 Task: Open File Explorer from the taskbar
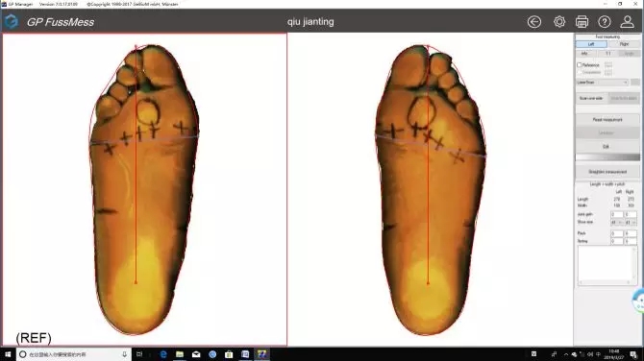(180, 354)
